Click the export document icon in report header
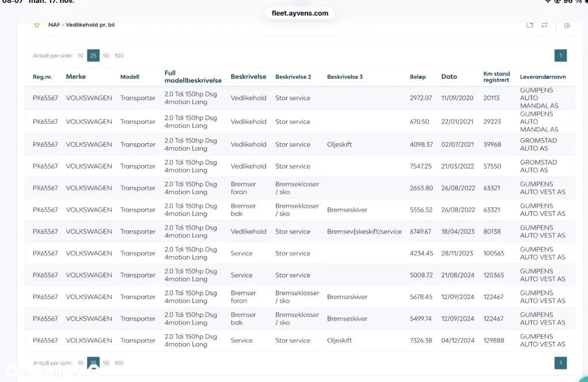Screen dimensions: 588x382 tap(567, 25)
